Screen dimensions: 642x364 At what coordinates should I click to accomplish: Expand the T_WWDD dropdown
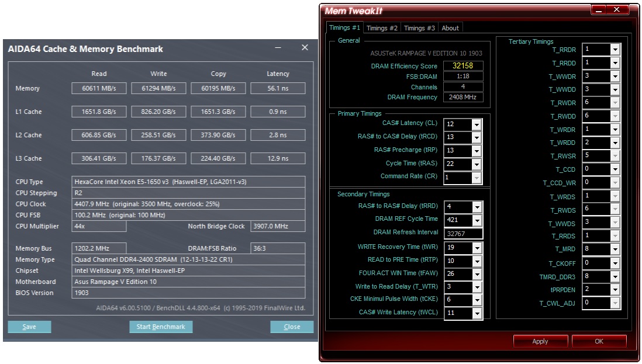coord(615,89)
